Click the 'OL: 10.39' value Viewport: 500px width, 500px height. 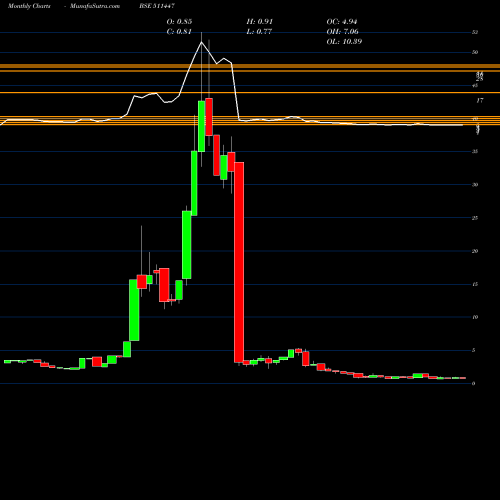(x=344, y=42)
